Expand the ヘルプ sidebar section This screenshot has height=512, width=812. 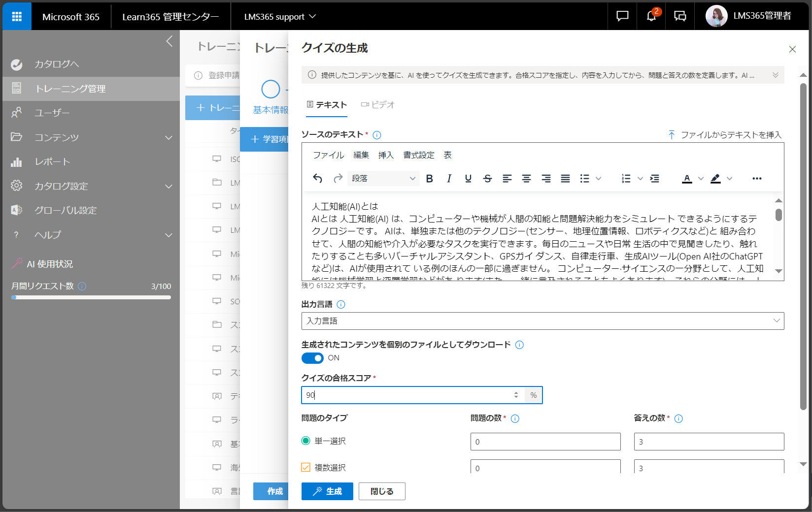169,235
